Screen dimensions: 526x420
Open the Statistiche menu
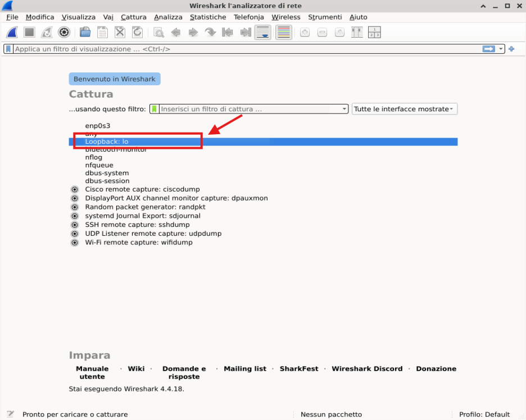point(208,17)
